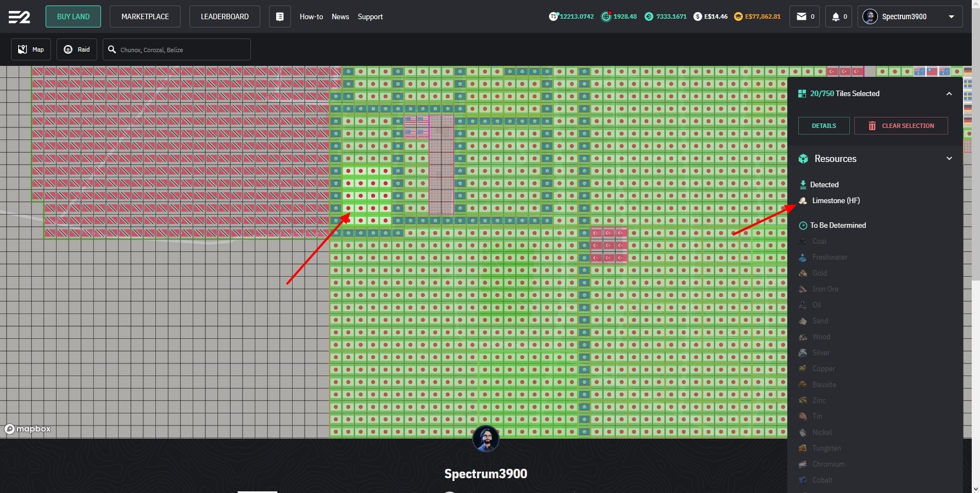Collapse the Resources section
The height and width of the screenshot is (493, 980).
949,159
